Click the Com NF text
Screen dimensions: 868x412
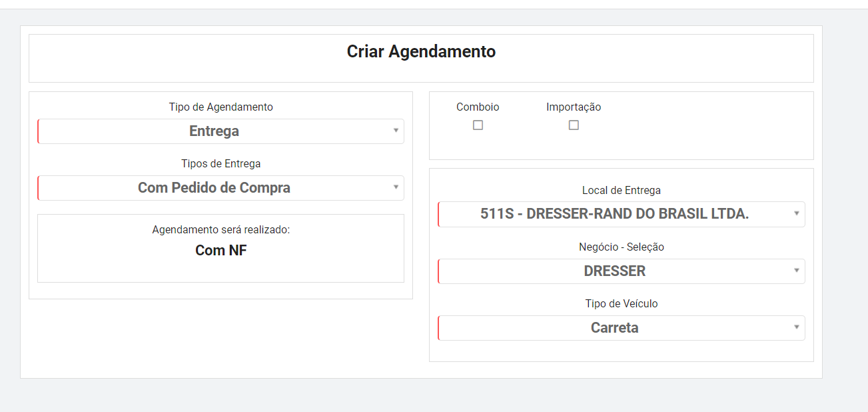tap(220, 251)
